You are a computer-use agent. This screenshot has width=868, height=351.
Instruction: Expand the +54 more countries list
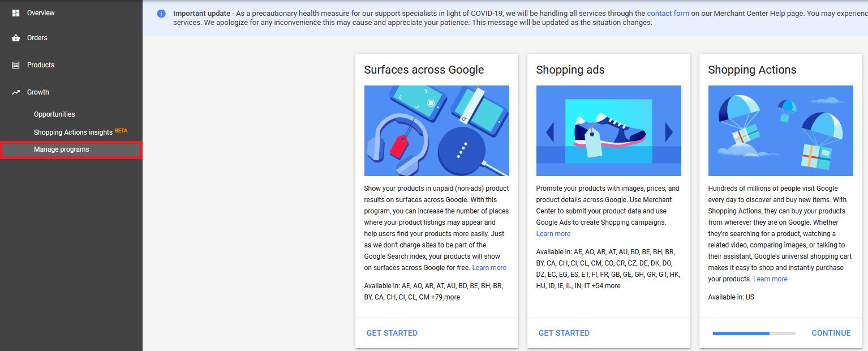pos(606,286)
